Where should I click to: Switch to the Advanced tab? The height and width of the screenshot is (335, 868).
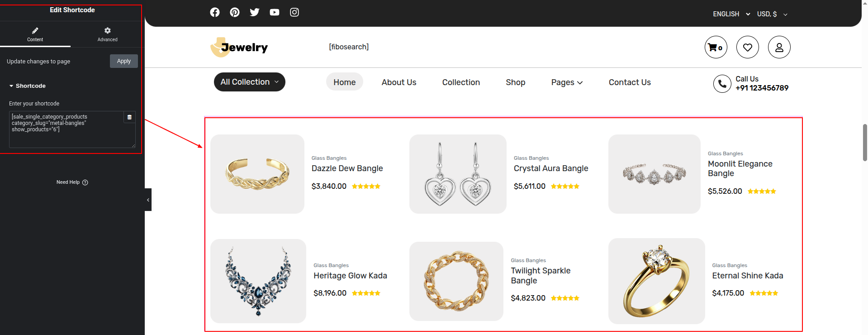pos(107,34)
